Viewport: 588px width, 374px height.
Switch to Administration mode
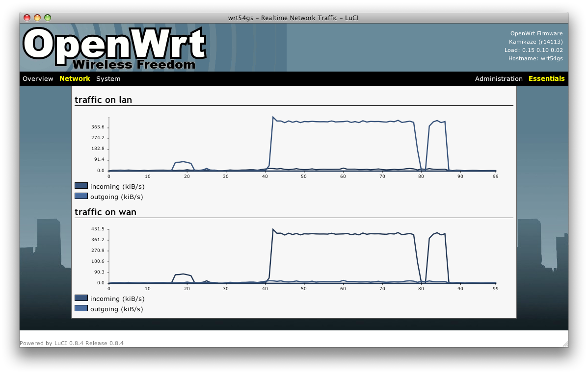pyautogui.click(x=499, y=78)
